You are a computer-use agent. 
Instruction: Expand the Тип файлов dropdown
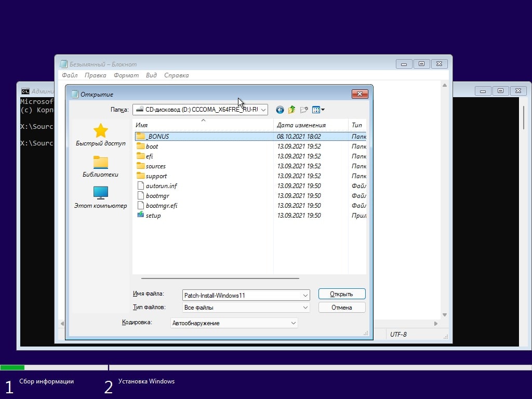(305, 308)
